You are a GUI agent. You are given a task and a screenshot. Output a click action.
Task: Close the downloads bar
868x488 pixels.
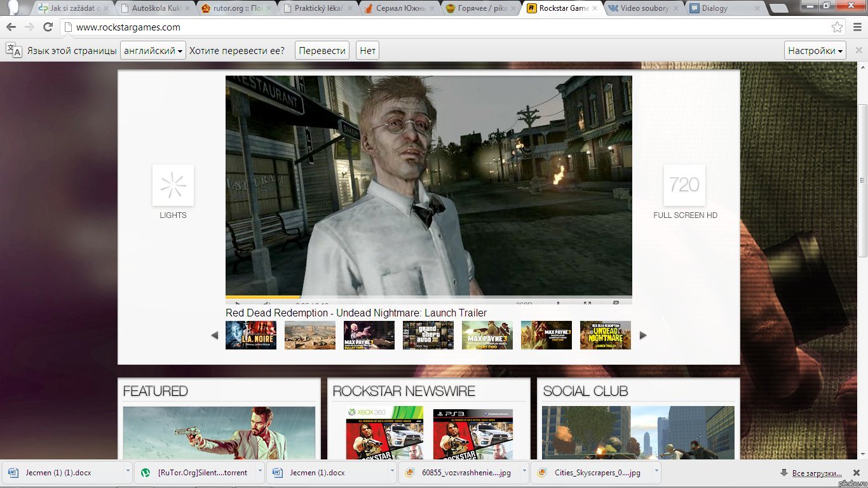[x=857, y=473]
